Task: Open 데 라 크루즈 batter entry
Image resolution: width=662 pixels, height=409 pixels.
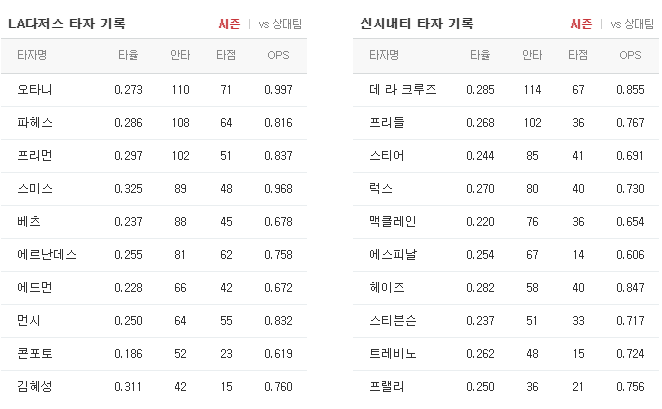Action: (403, 89)
